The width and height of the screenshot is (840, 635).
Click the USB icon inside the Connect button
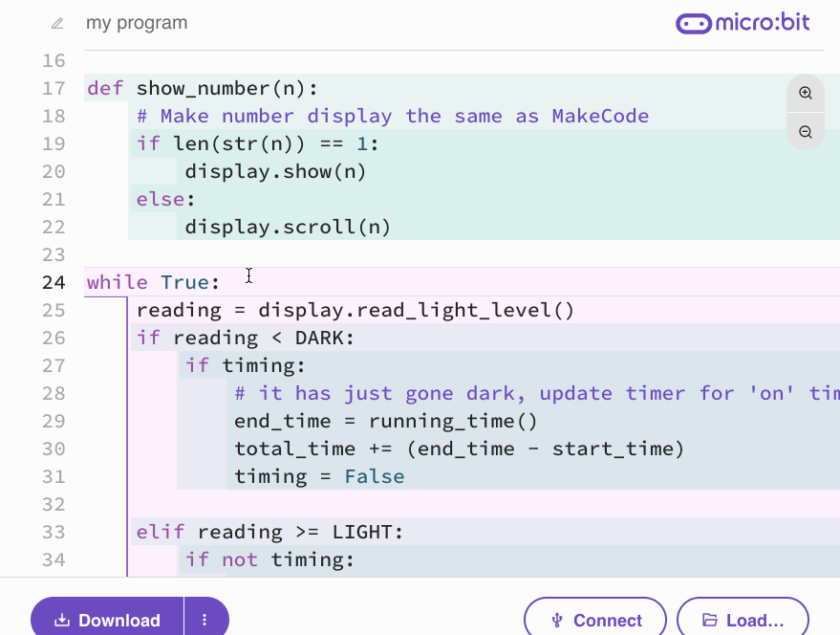(556, 620)
